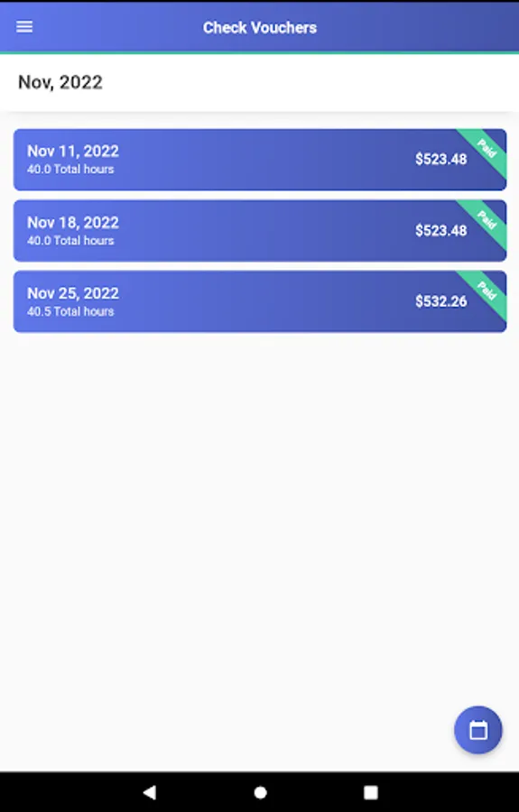Open the Nov 25, 2022 voucher card
Viewport: 519px width, 812px height.
pos(260,301)
